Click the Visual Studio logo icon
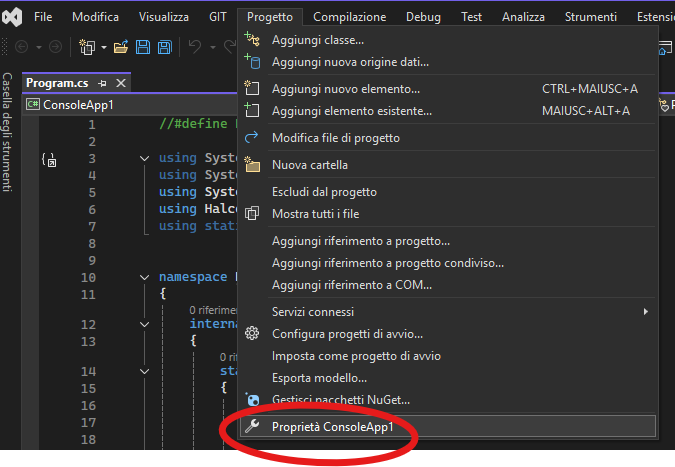This screenshot has width=675, height=467. pos(12,17)
